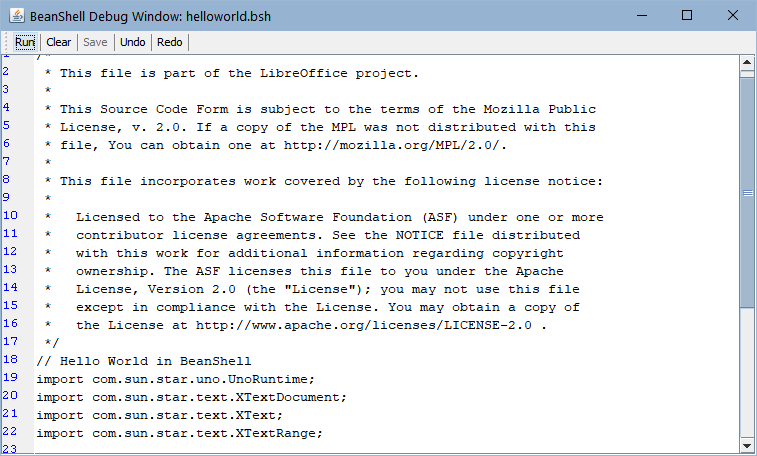Click the disabled Save button
This screenshot has height=456, width=757.
[95, 42]
